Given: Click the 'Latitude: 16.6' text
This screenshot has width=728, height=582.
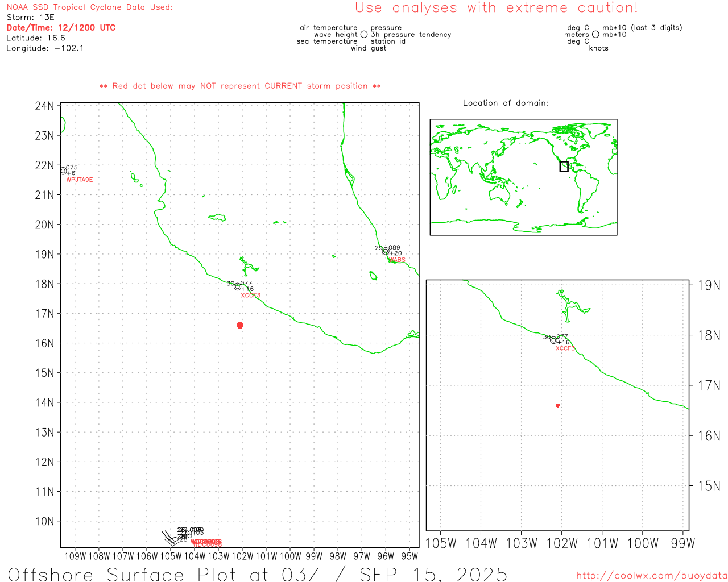Looking at the screenshot, I should tap(36, 38).
